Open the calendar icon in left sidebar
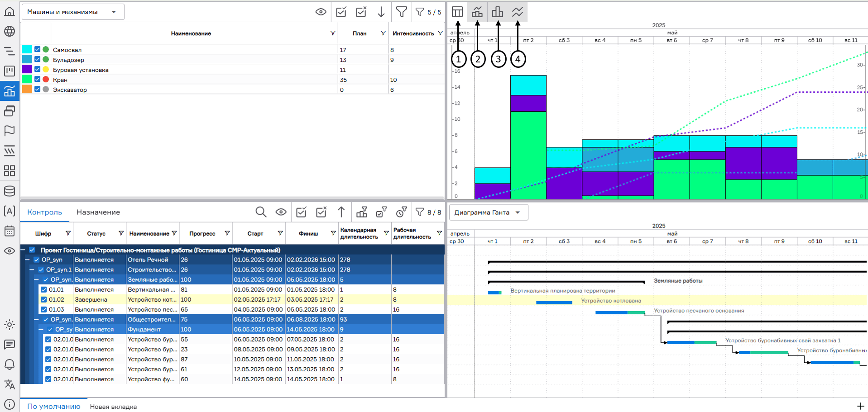 pyautogui.click(x=10, y=231)
